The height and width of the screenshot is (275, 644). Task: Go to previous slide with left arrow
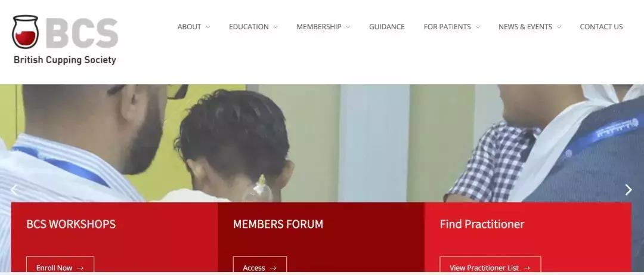[14, 190]
